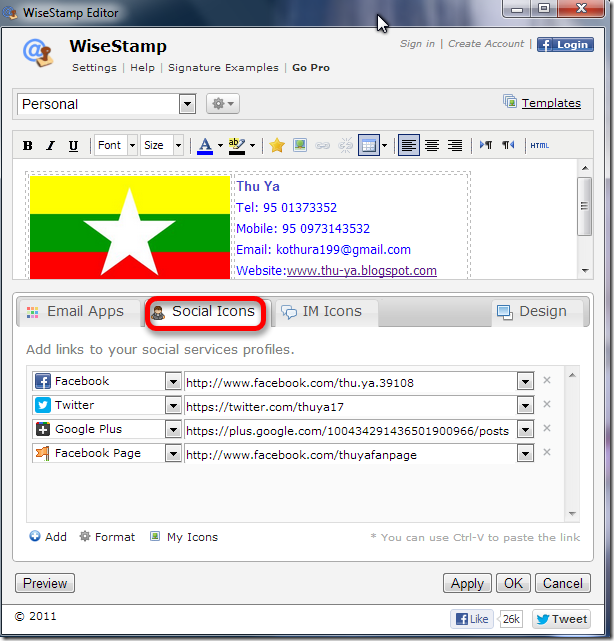The image size is (614, 641).
Task: Click Sign in link
Action: (x=417, y=44)
